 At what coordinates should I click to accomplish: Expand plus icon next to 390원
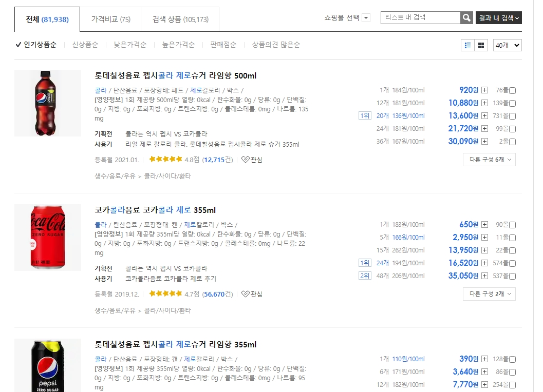coord(484,359)
